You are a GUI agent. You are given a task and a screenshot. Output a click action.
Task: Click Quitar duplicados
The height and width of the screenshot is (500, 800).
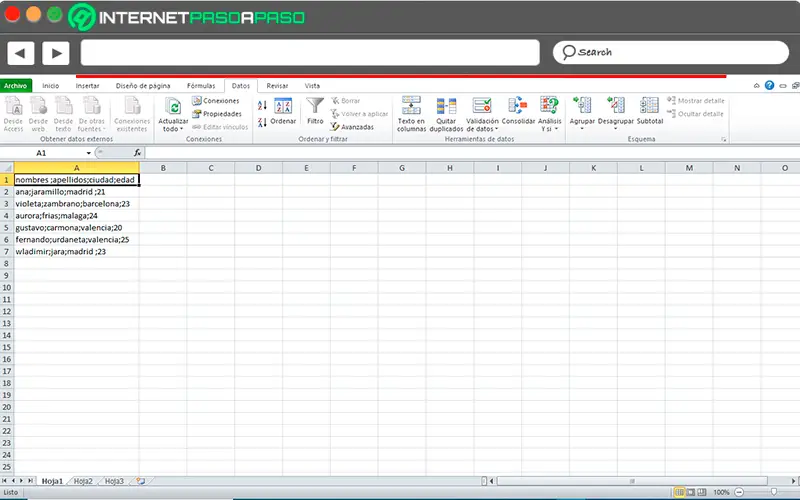pos(446,114)
